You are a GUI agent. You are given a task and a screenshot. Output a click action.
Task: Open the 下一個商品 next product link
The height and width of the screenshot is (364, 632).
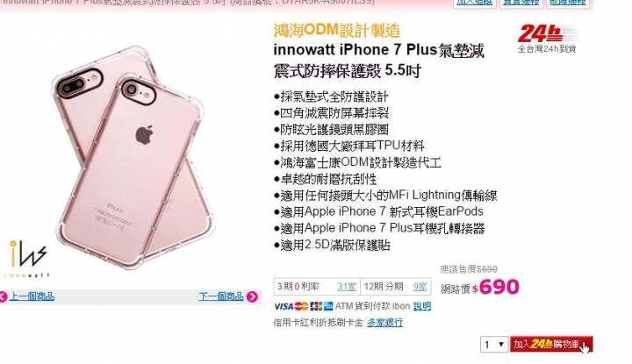coord(221,296)
